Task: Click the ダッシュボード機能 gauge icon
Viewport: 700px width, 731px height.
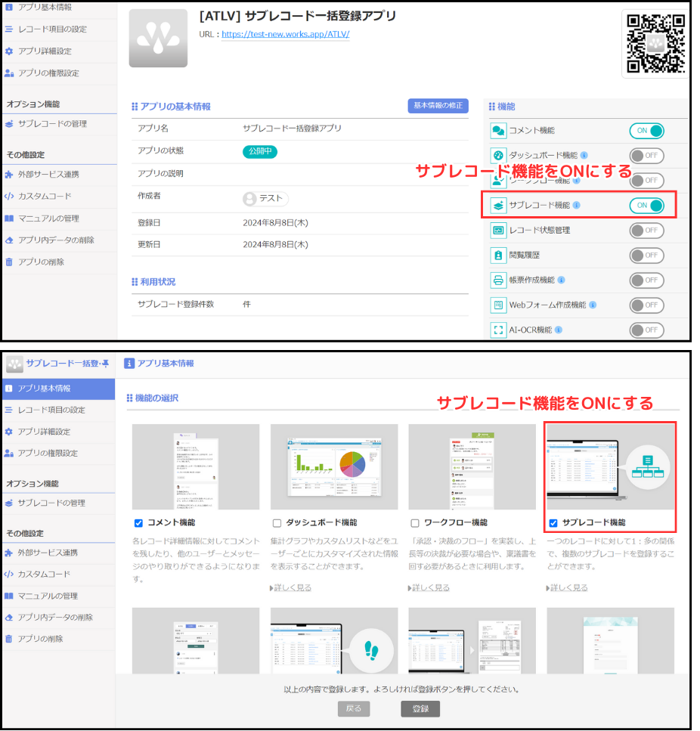Action: click(x=498, y=156)
